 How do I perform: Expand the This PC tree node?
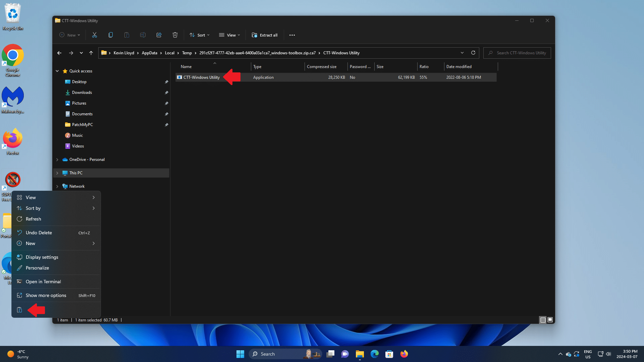tap(57, 173)
